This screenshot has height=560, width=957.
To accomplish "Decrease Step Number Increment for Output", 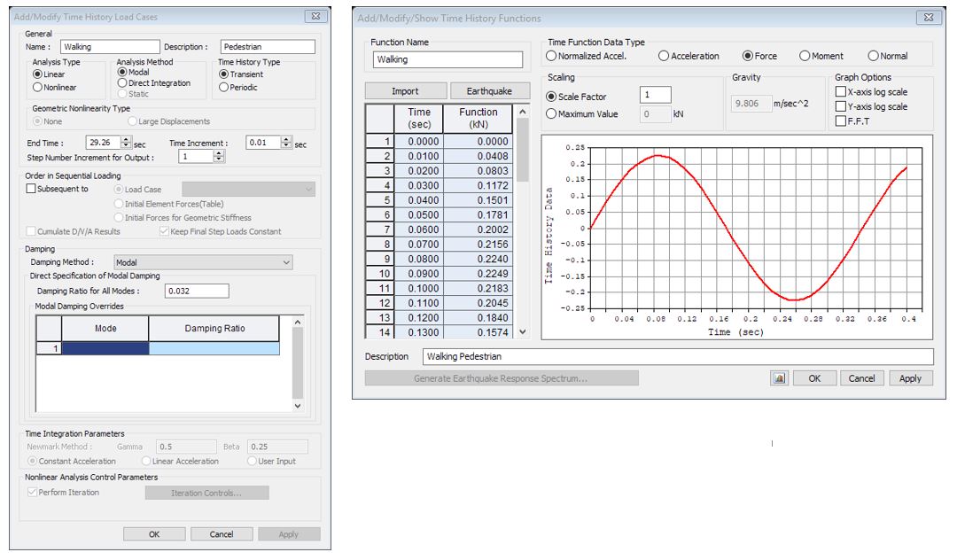I will coord(219,159).
